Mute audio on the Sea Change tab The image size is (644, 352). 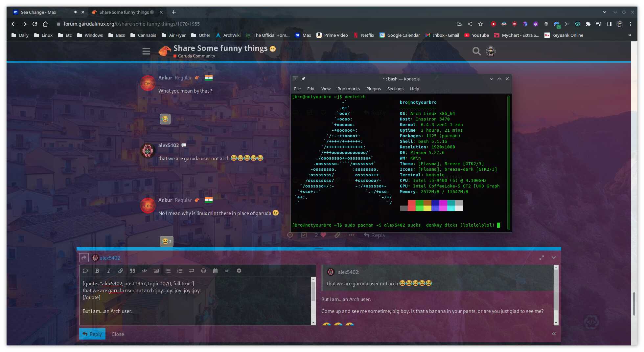click(x=76, y=12)
